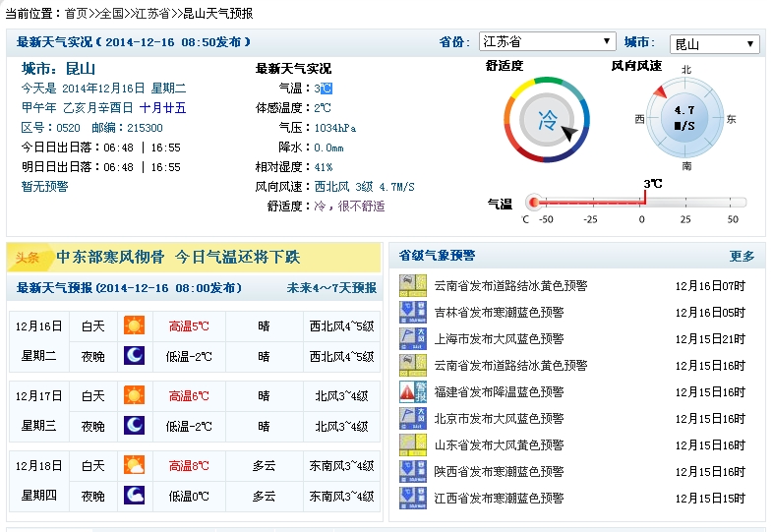Go to 首页 in the breadcrumb
The height and width of the screenshot is (532, 773).
coord(76,13)
